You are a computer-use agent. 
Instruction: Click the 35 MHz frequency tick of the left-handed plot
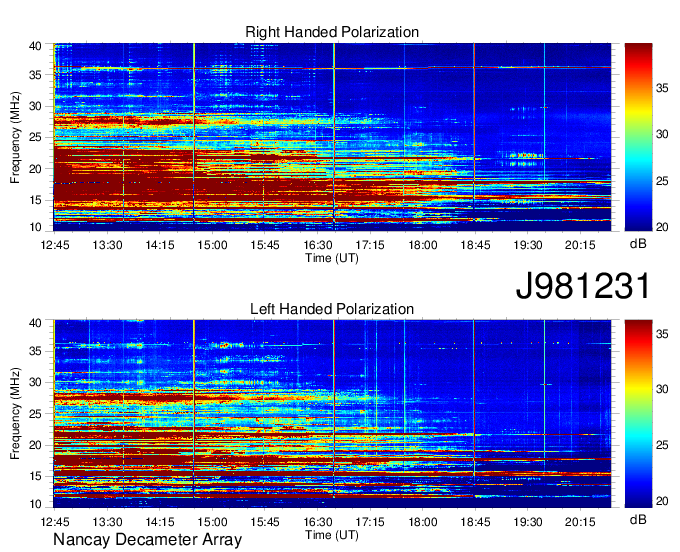click(35, 351)
